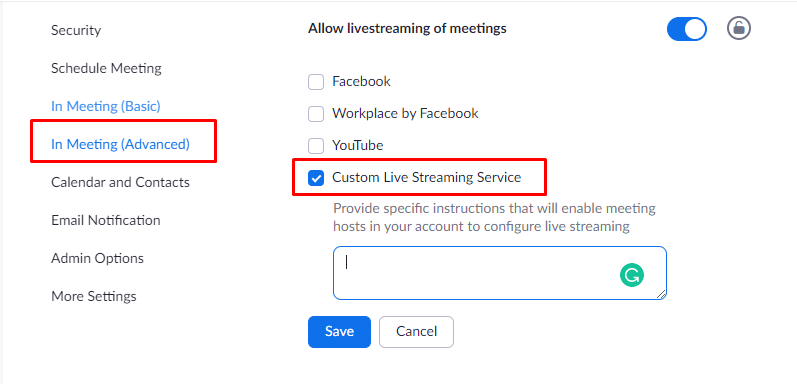Disable the Allow livestreaming of meetings toggle
Image resolution: width=797 pixels, height=384 pixels.
pyautogui.click(x=687, y=29)
